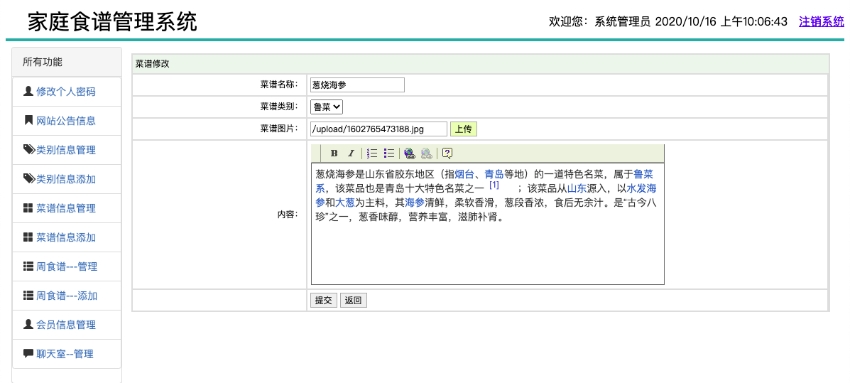Focus the 菜谱名称 field with 葱烧海参
Viewport: 850px width, 383px height.
[x=357, y=85]
